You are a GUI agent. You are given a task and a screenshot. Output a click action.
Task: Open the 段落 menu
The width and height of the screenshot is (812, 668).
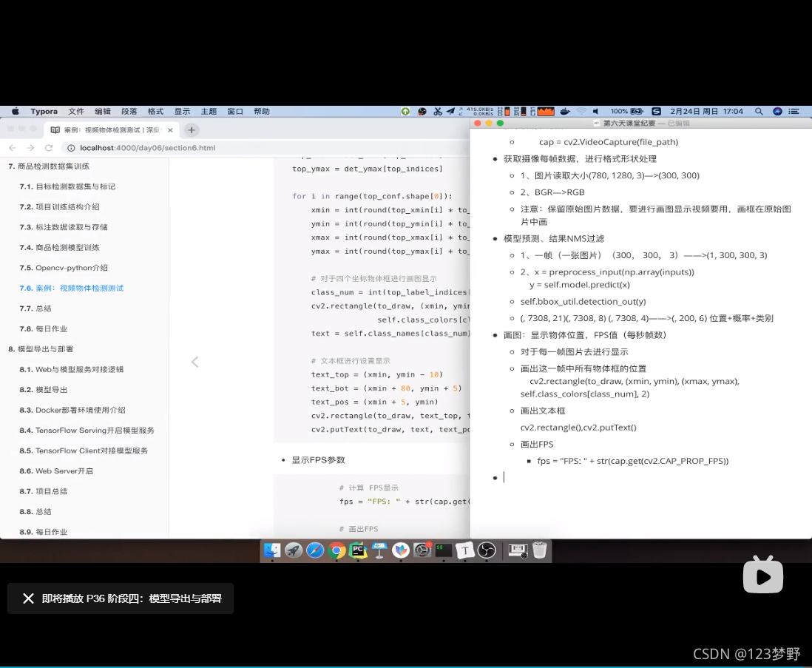pyautogui.click(x=129, y=111)
